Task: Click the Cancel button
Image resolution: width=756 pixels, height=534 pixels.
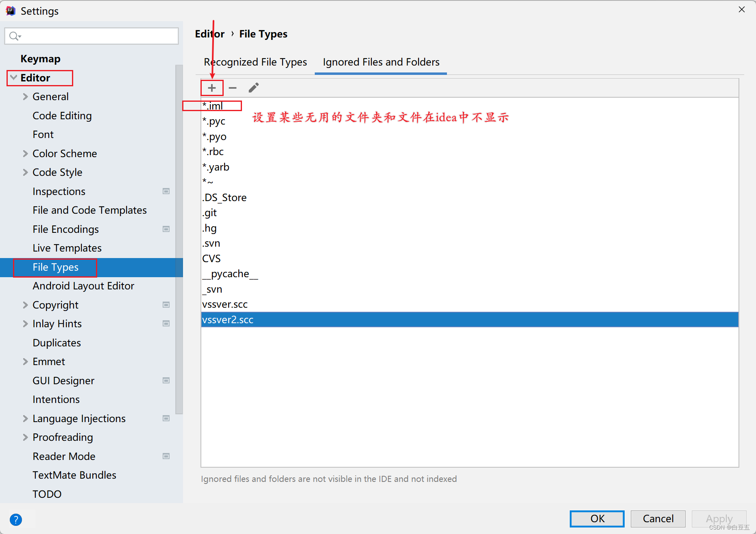Action: (x=658, y=519)
